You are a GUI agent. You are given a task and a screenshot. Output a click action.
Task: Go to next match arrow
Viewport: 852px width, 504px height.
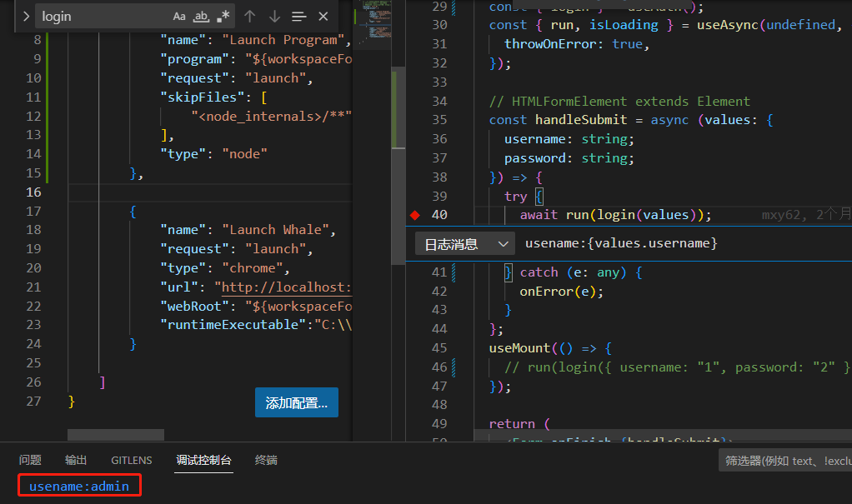(x=274, y=17)
